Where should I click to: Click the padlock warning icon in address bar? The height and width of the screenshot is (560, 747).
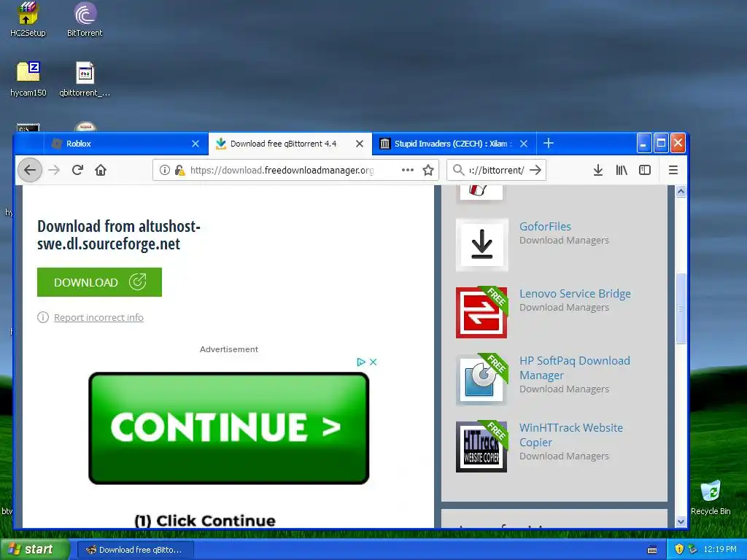(x=179, y=170)
